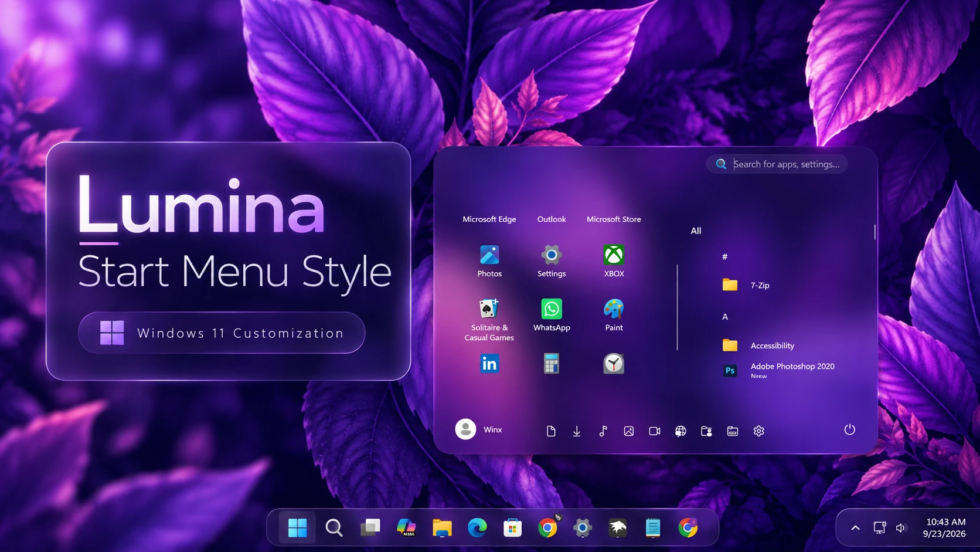Open Microsoft 365 Copilot taskbar icon
Viewport: 980px width, 552px height.
[x=406, y=528]
